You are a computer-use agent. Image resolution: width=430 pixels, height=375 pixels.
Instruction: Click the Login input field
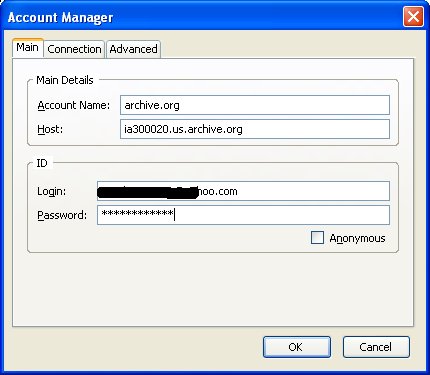click(243, 191)
